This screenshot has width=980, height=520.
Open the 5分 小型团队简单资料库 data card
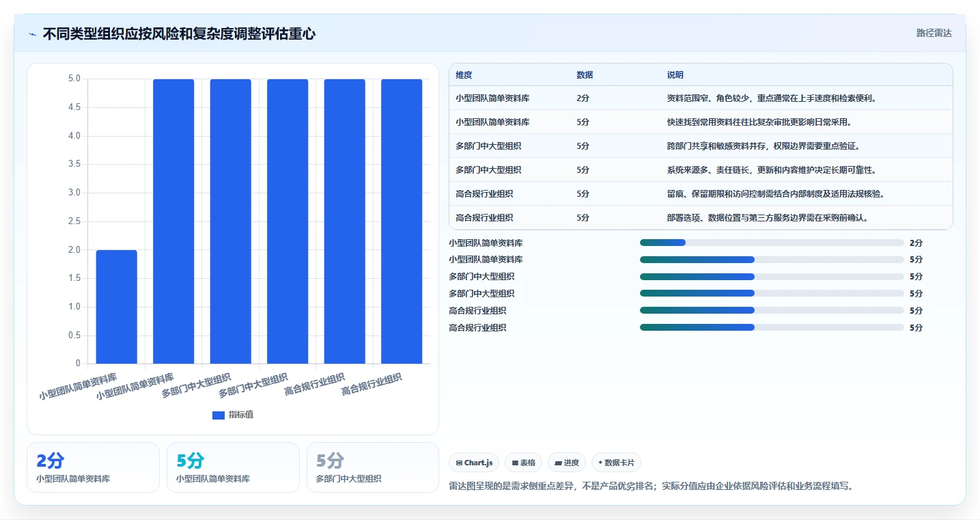(233, 467)
